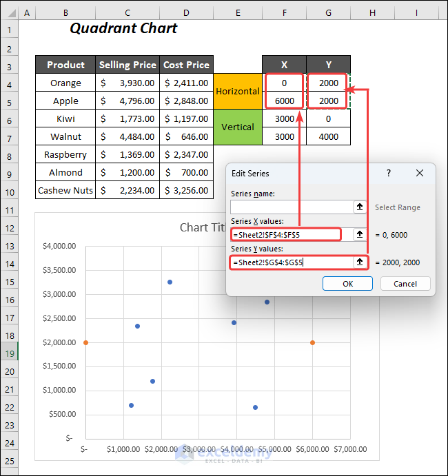Select Kiwi selling price 1,773.00
Viewport: 448px width, 476px height.
point(128,118)
